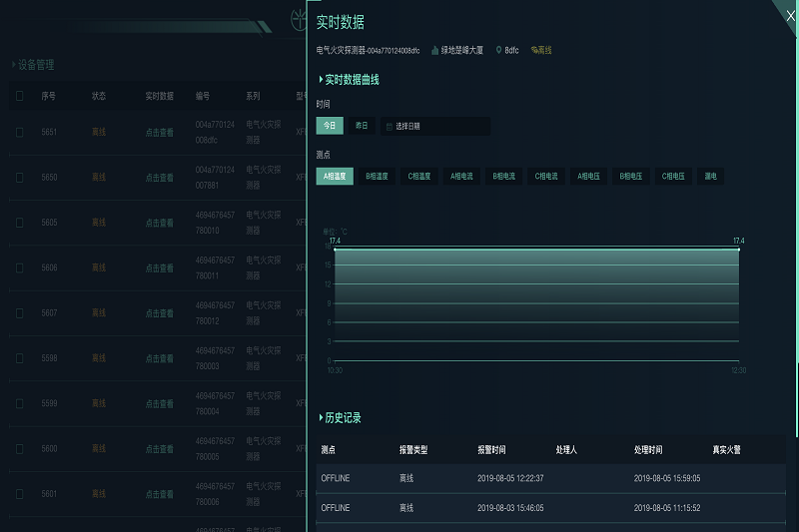This screenshot has height=532, width=799.
Task: Click the chart data point at 10:30
Action: 335,250
